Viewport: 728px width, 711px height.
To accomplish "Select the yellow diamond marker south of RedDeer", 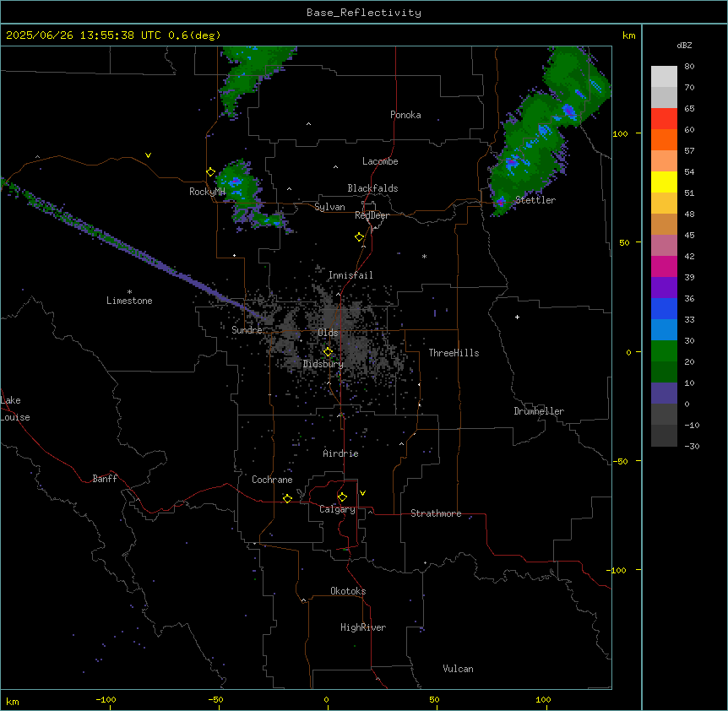I will coord(359,237).
